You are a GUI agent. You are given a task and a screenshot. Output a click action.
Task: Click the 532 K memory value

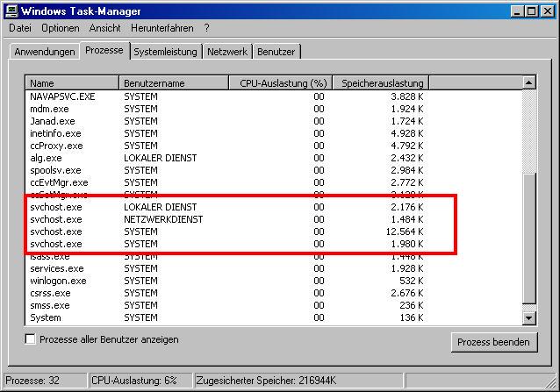coord(412,281)
